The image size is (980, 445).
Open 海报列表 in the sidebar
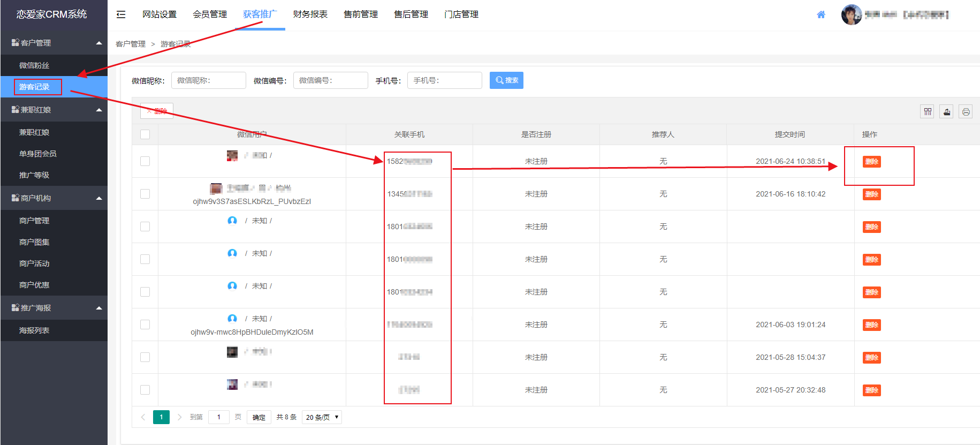tap(34, 330)
